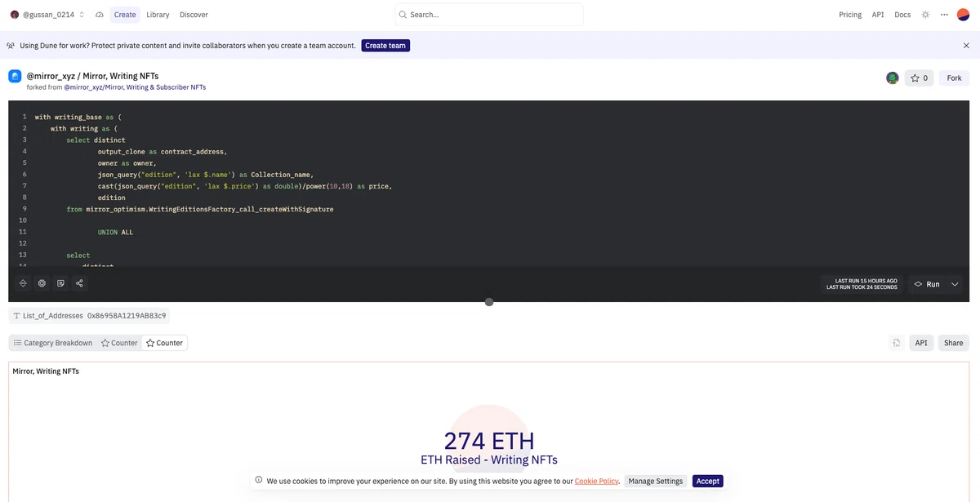Open the Pricing page link
The width and height of the screenshot is (980, 502).
(x=850, y=15)
